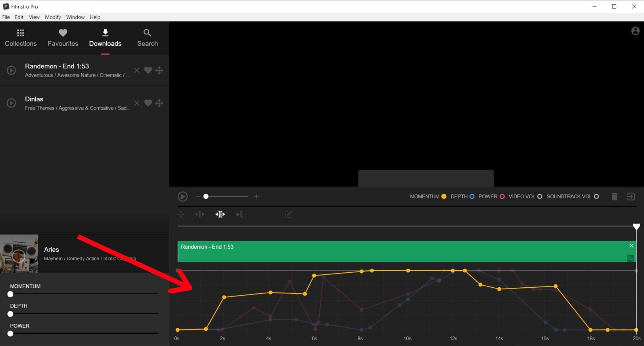The image size is (644, 346).
Task: Play the Randemon - End 1:53 track preview
Action: tap(11, 70)
